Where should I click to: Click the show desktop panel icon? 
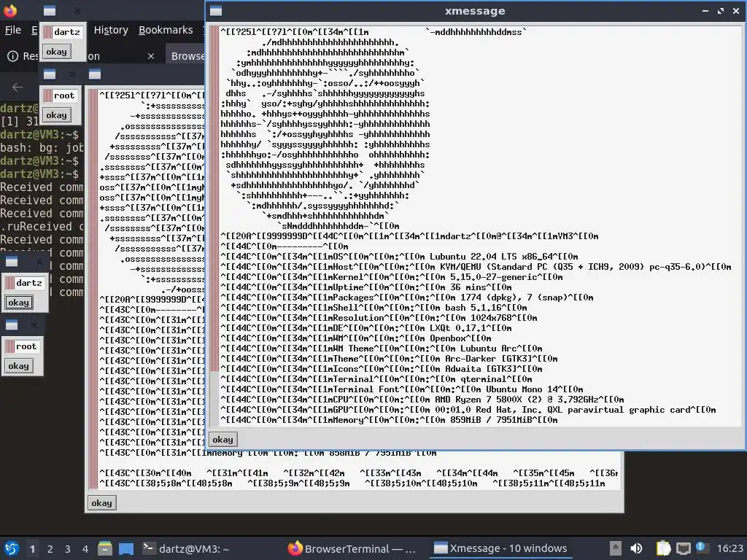(126, 548)
